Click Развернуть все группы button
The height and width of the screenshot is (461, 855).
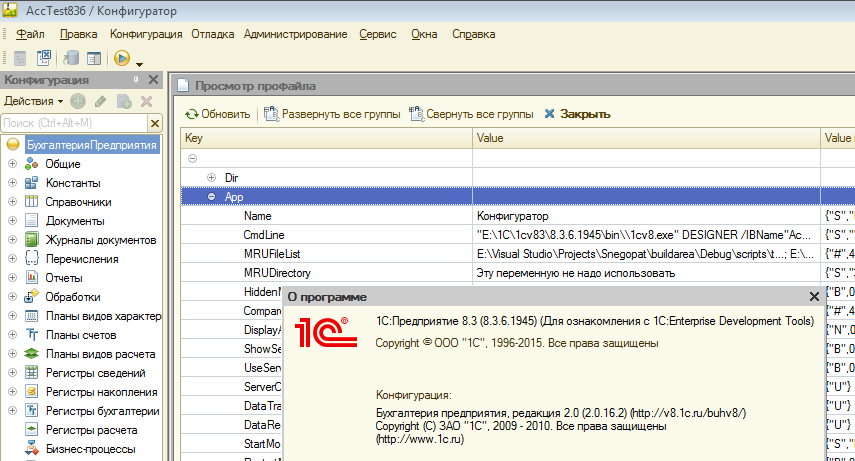point(332,114)
